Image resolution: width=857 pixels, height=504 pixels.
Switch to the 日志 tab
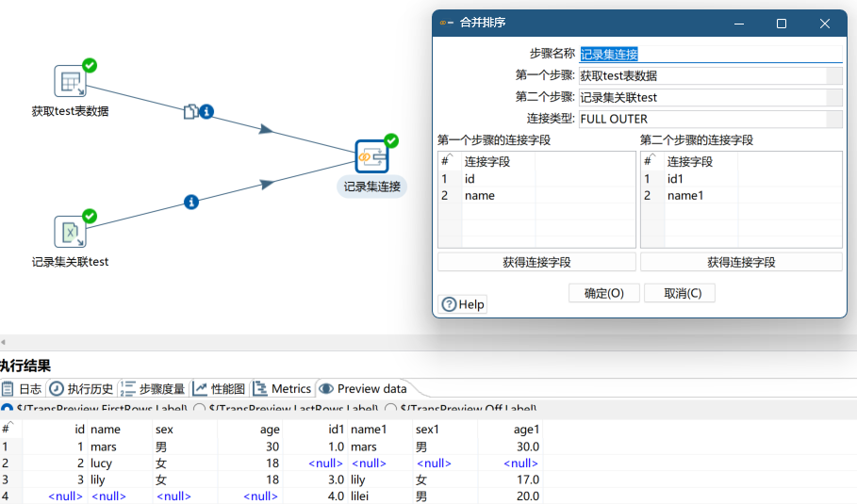(23, 388)
